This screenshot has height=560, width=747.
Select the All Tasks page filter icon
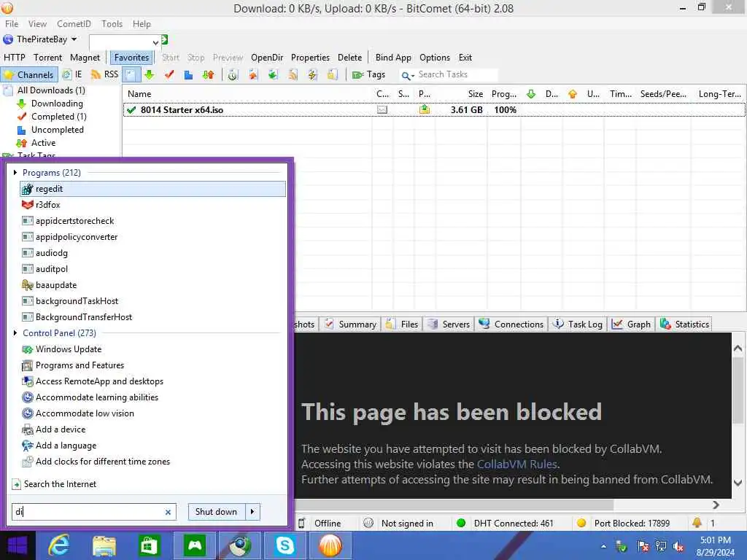[131, 75]
